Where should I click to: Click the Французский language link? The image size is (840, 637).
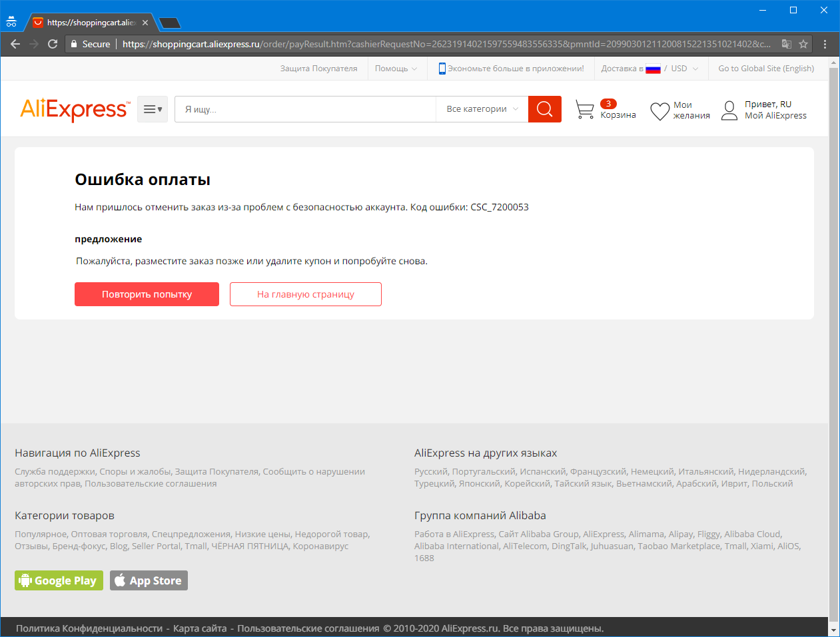598,472
